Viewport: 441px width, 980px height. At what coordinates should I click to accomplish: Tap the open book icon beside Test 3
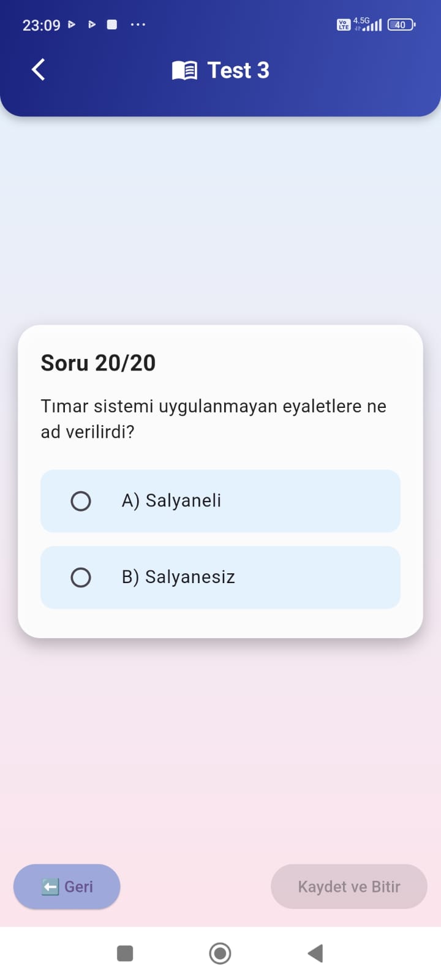pyautogui.click(x=184, y=70)
